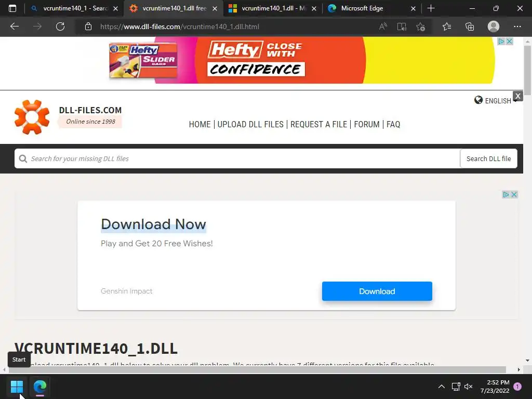Viewport: 532px width, 399px height.
Task: Open the tab actions menu icon
Action: tap(12, 8)
